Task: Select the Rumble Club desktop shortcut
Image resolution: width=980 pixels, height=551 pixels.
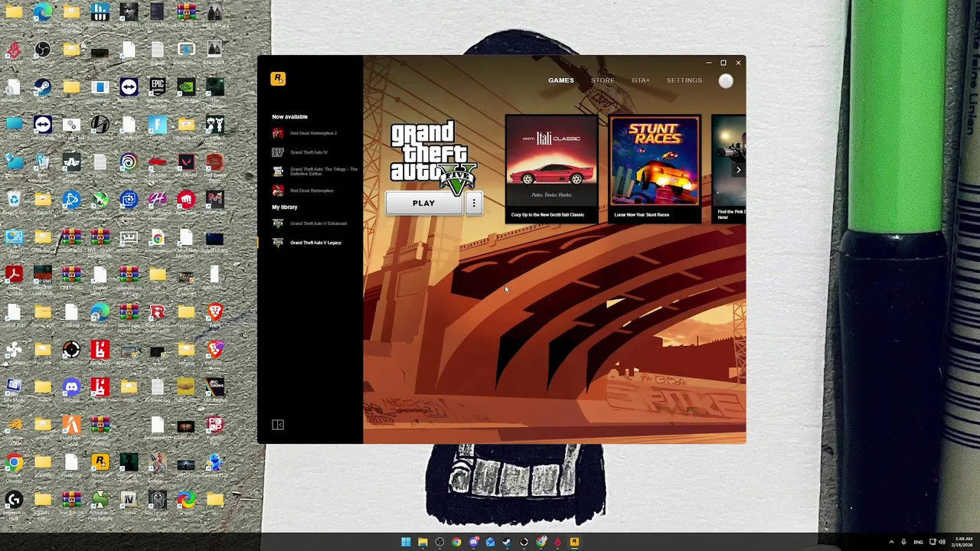Action: point(215,466)
